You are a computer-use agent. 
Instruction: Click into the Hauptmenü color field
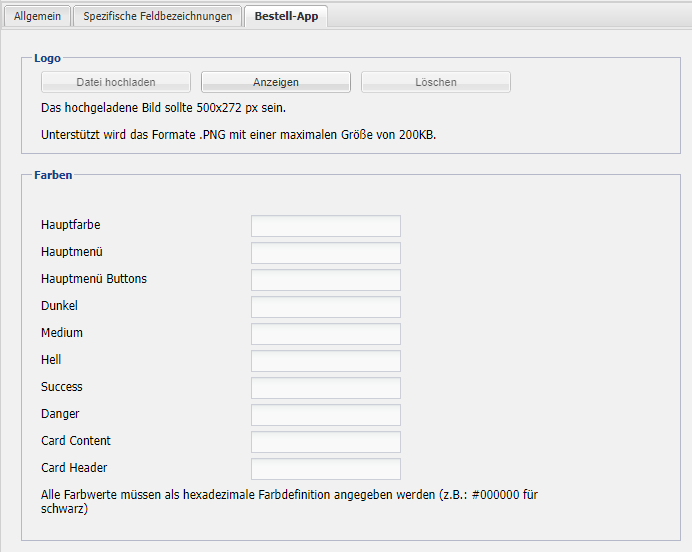[325, 252]
